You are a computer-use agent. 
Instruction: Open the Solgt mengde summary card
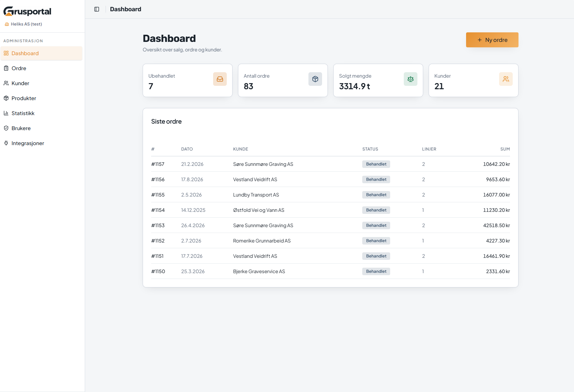378,80
